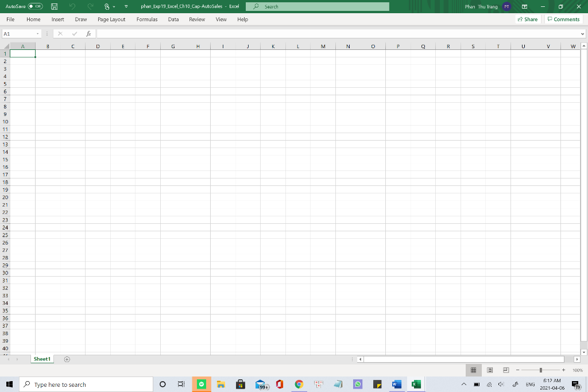Open the notification center icon
The width and height of the screenshot is (588, 392).
[x=576, y=385]
